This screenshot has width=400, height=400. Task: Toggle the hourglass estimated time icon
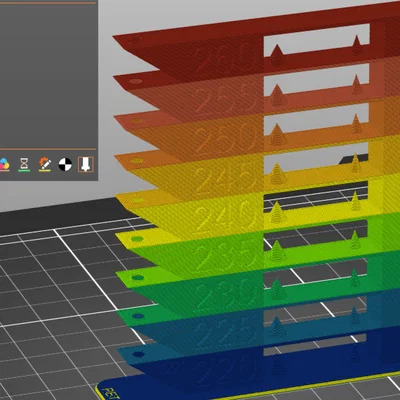24,164
